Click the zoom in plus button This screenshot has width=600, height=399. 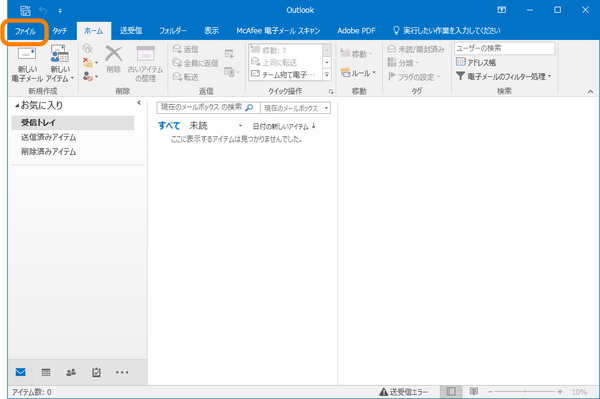pyautogui.click(x=560, y=392)
